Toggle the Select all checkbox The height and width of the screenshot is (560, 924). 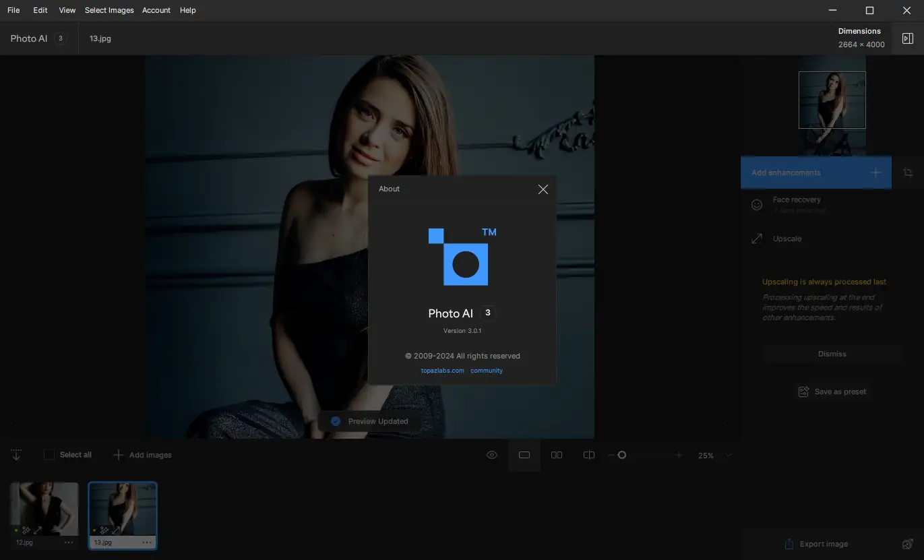pyautogui.click(x=49, y=455)
